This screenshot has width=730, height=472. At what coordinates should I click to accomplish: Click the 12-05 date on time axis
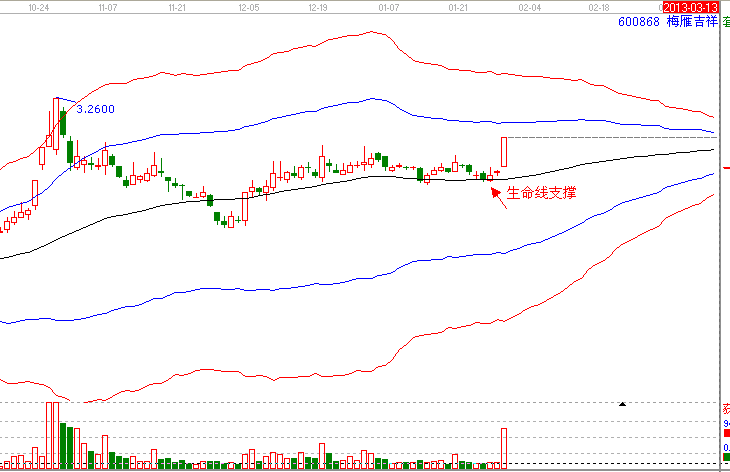[x=249, y=6]
